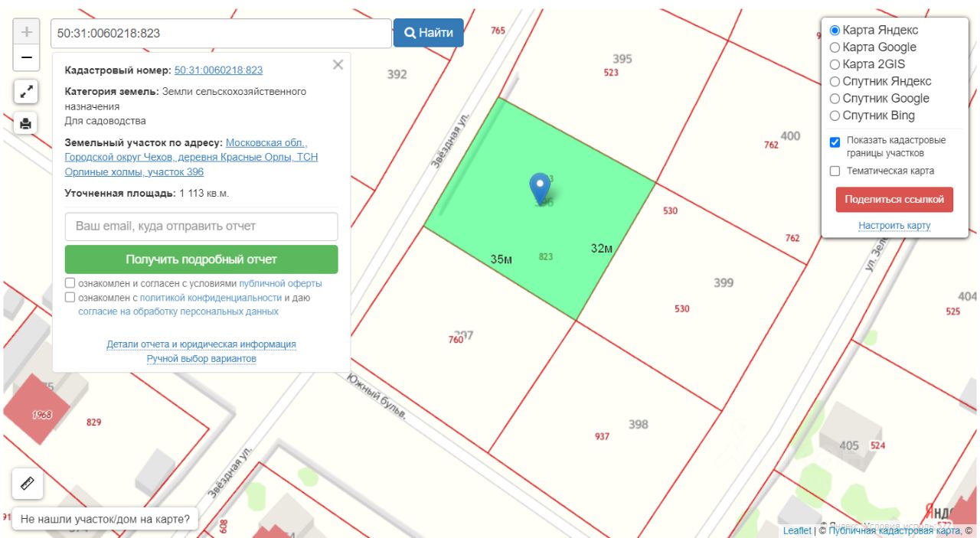Viewport: 980px width, 538px height.
Task: Close the parcel info panel
Action: click(338, 65)
